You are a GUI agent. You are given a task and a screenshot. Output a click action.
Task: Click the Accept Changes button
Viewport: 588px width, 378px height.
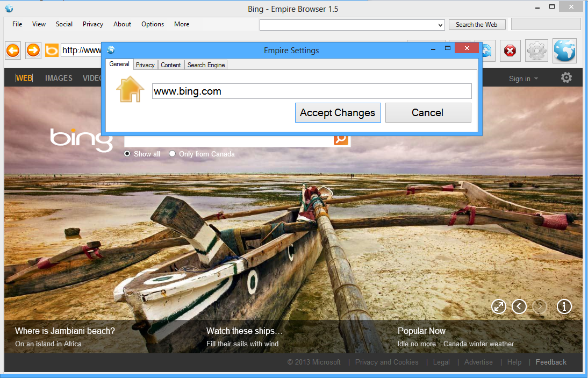coord(338,112)
